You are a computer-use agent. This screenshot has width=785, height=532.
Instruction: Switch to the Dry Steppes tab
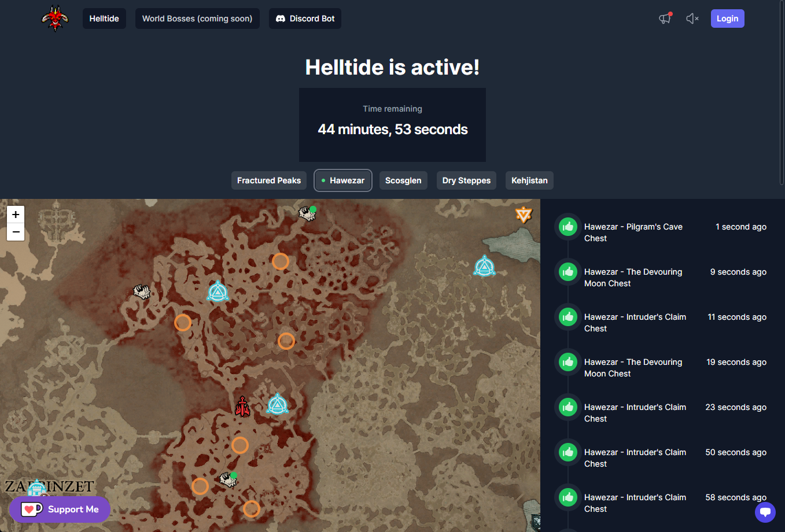(466, 180)
